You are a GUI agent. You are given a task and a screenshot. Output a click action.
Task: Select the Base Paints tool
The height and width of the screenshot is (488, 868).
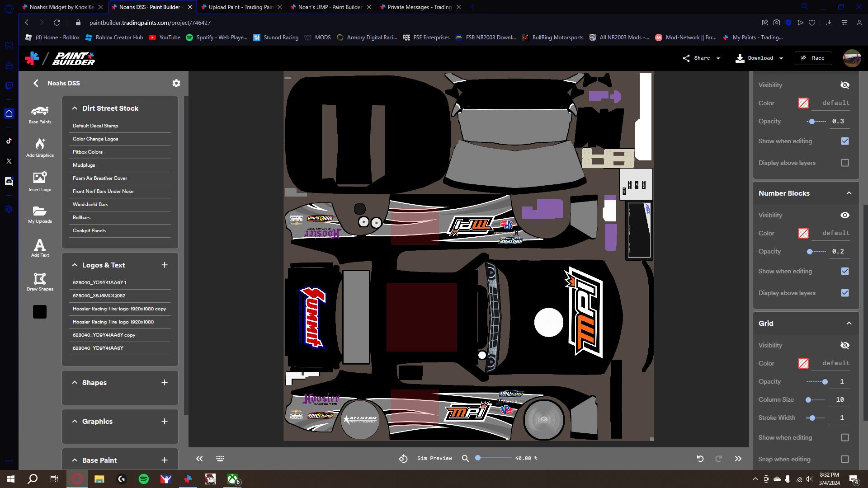coord(40,114)
